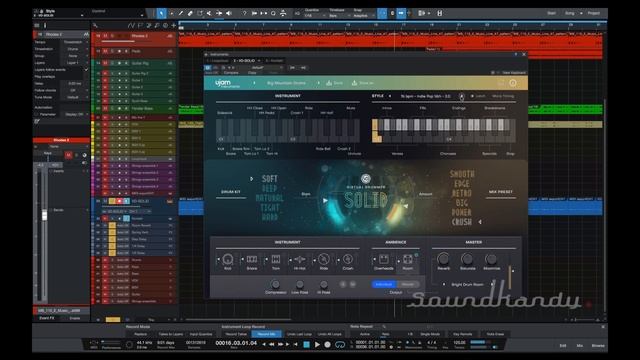The image size is (640, 360).
Task: Select the Mute tool speaker icon in toolbar
Action: click(x=229, y=13)
